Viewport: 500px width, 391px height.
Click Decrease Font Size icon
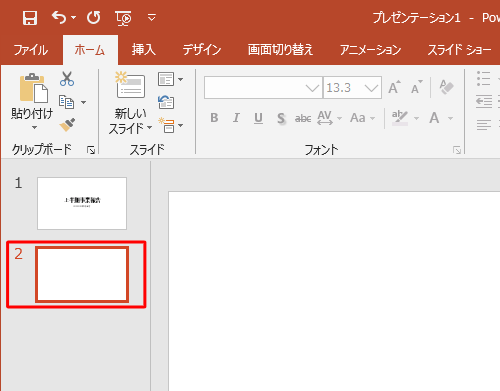point(416,88)
